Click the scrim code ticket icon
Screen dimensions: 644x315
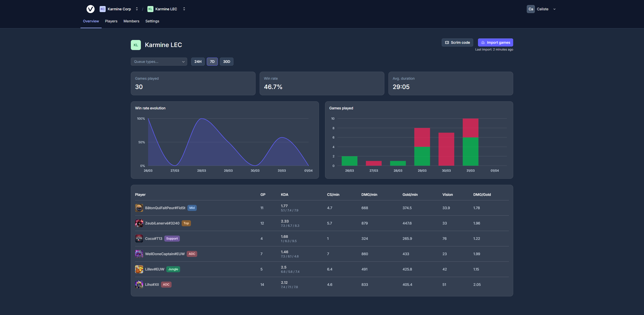click(x=447, y=42)
